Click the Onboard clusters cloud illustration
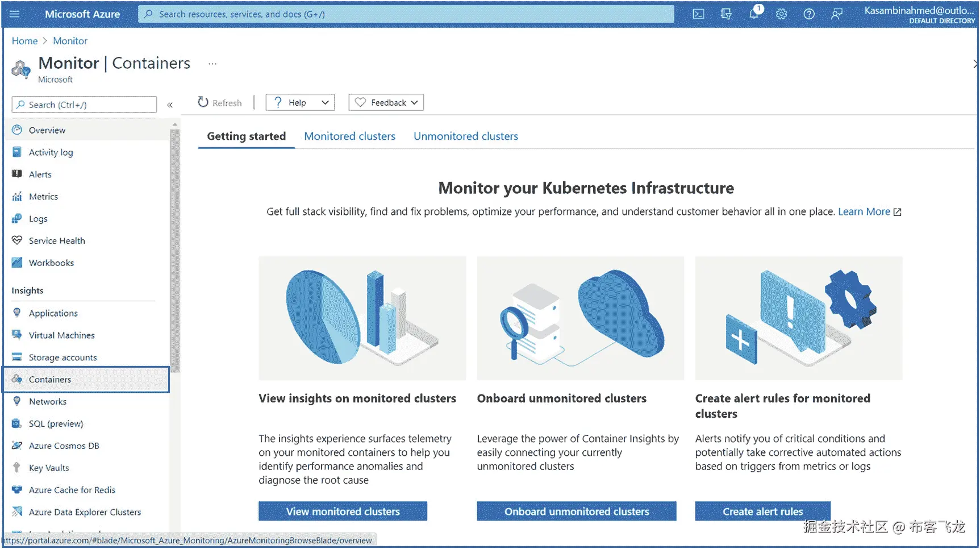Screen dimensions: 980x549 coord(581,318)
